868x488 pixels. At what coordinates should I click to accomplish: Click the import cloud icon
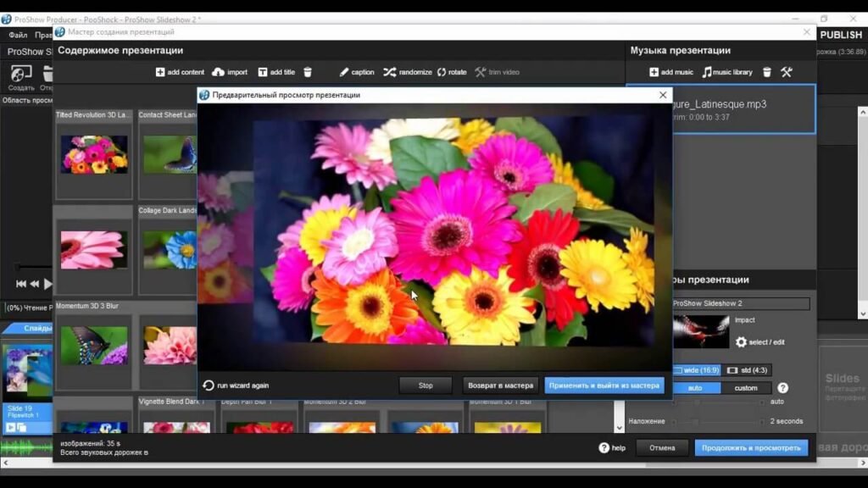click(x=218, y=72)
